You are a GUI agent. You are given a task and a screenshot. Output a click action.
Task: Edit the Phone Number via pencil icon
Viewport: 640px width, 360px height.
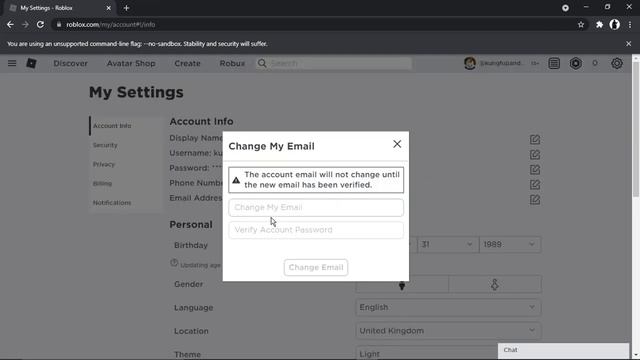pyautogui.click(x=535, y=184)
